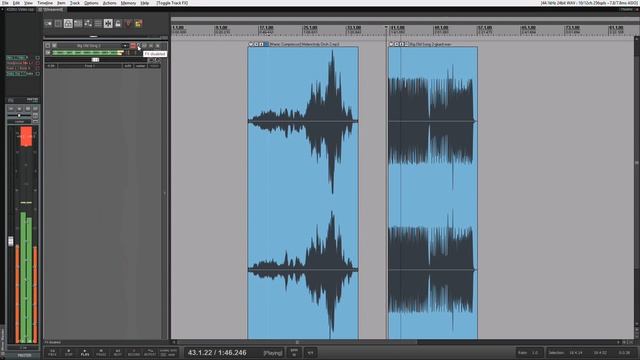
Task: Click the Play transport button
Action: click(85, 353)
